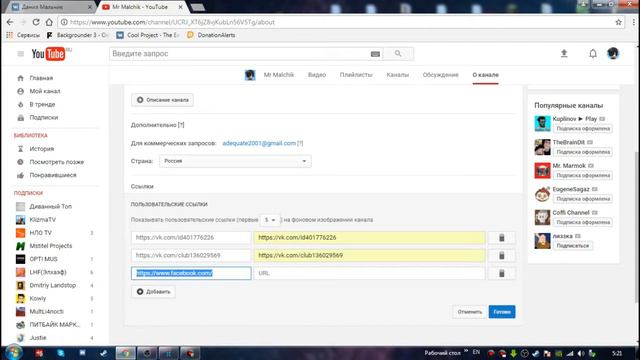Open the Backgrounder 3 bookmark
This screenshot has width=640, height=360.
click(78, 35)
